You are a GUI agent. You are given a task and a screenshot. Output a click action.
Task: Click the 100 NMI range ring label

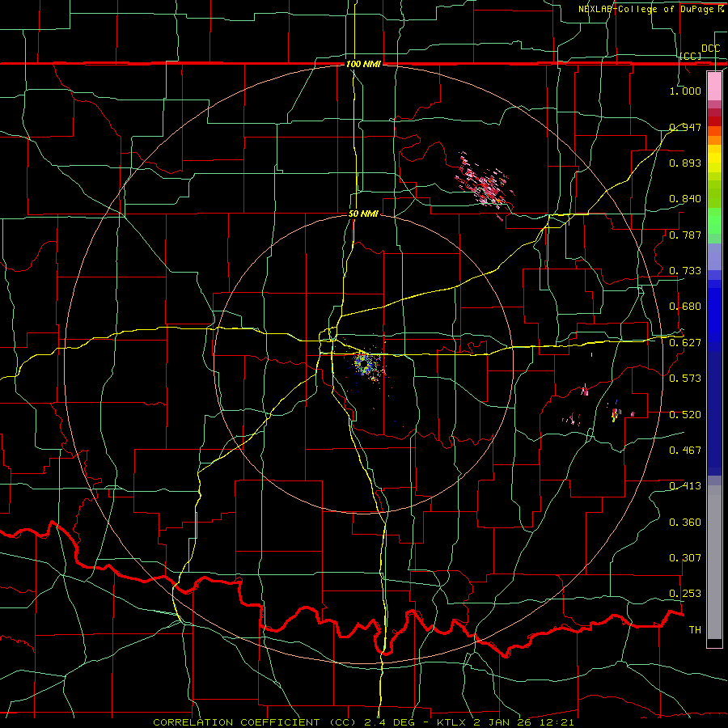[363, 64]
